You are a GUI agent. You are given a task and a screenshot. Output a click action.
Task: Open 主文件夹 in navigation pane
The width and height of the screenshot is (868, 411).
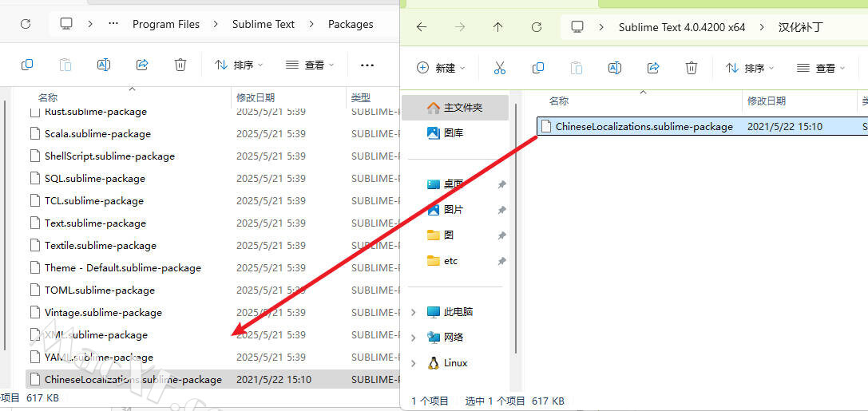click(455, 107)
